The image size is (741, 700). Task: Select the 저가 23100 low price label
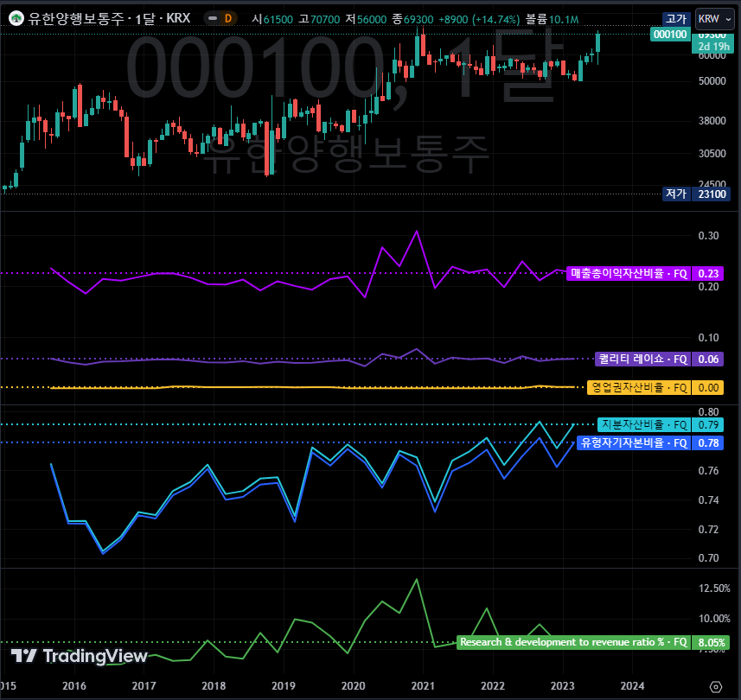click(696, 194)
